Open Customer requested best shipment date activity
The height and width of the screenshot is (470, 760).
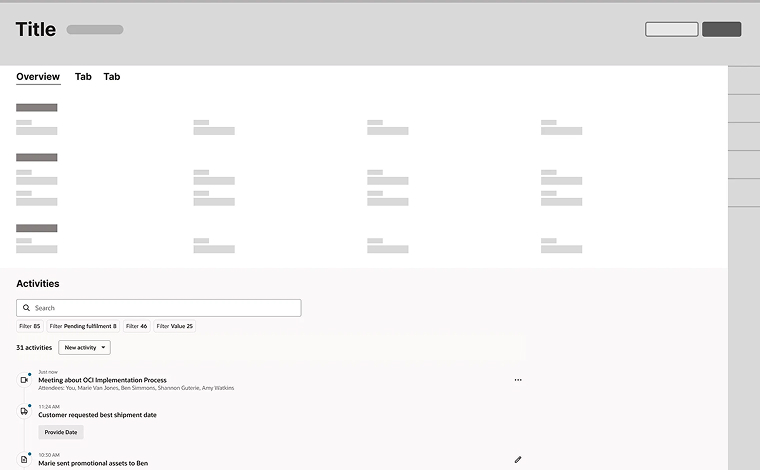pyautogui.click(x=97, y=415)
